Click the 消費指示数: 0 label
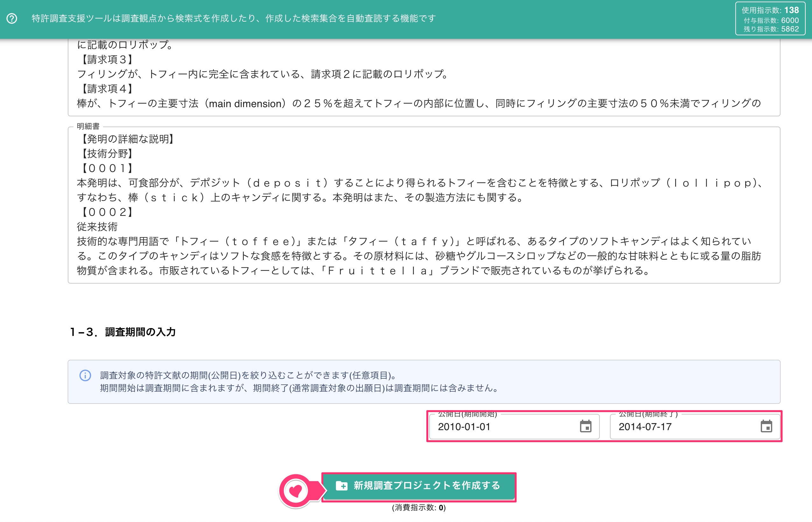 coord(418,507)
